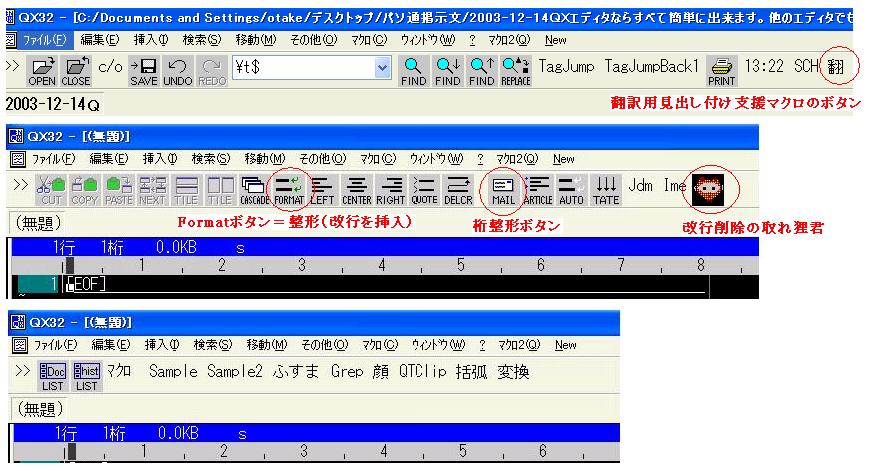
Task: Click the DELCR remove line breaks icon
Action: (x=458, y=190)
